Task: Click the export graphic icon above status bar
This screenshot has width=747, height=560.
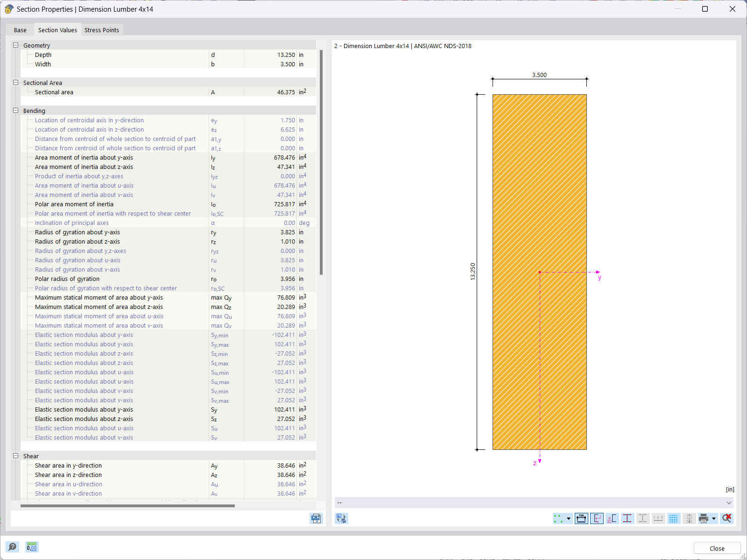Action: (x=341, y=518)
